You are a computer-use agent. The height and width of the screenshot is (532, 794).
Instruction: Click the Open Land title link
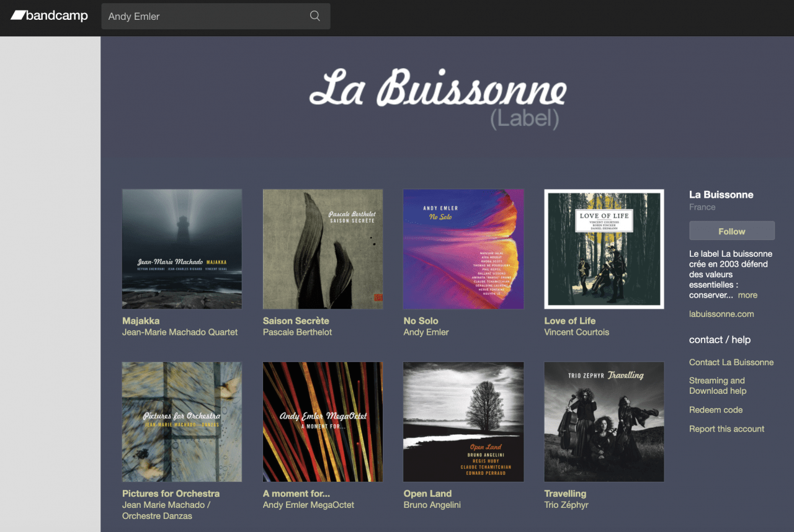click(x=428, y=494)
